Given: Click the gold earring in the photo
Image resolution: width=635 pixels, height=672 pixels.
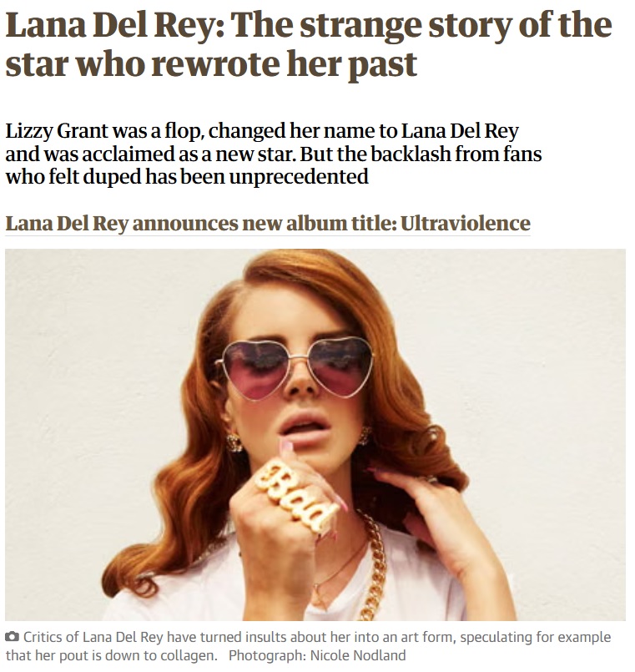Looking at the screenshot, I should point(234,442).
